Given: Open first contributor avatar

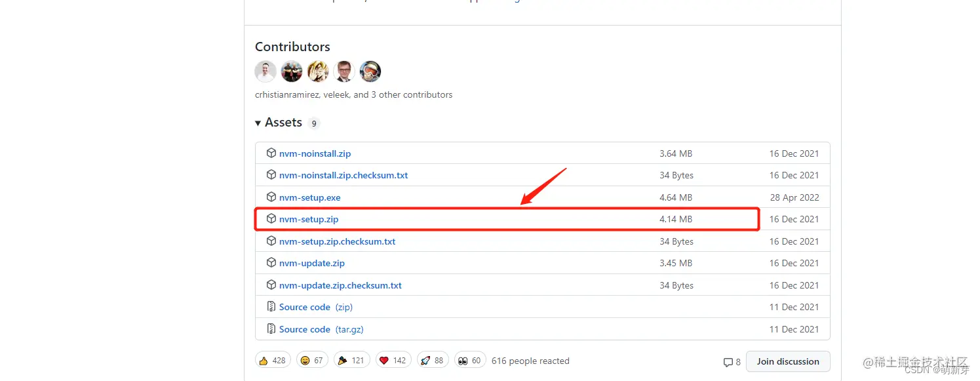Looking at the screenshot, I should pos(265,71).
